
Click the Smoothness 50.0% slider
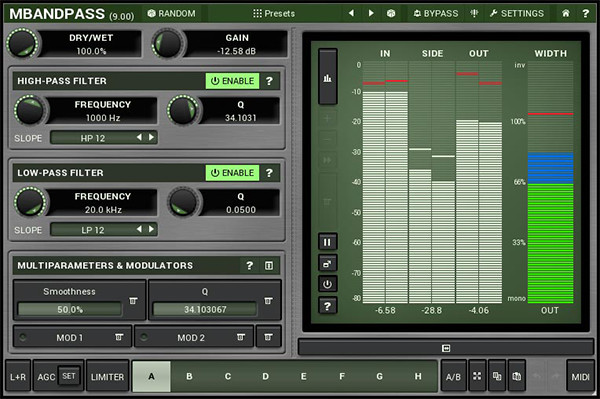point(70,309)
